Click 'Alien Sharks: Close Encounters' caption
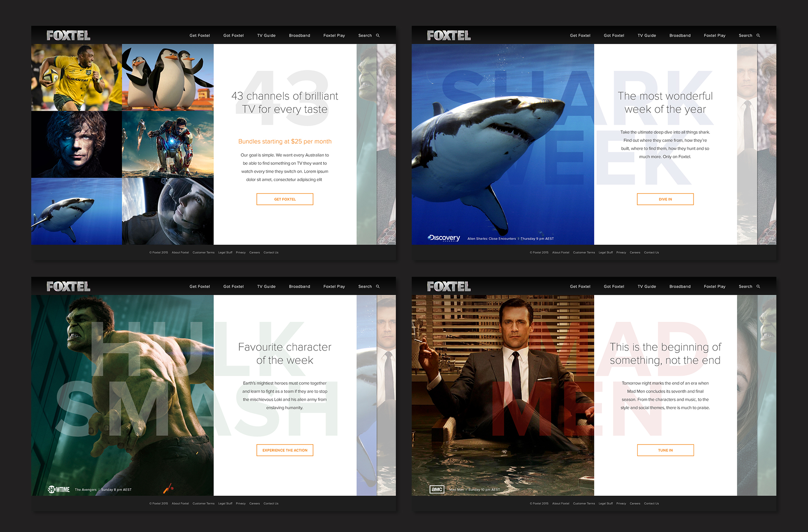Screen dimensions: 808x532 tap(492, 239)
